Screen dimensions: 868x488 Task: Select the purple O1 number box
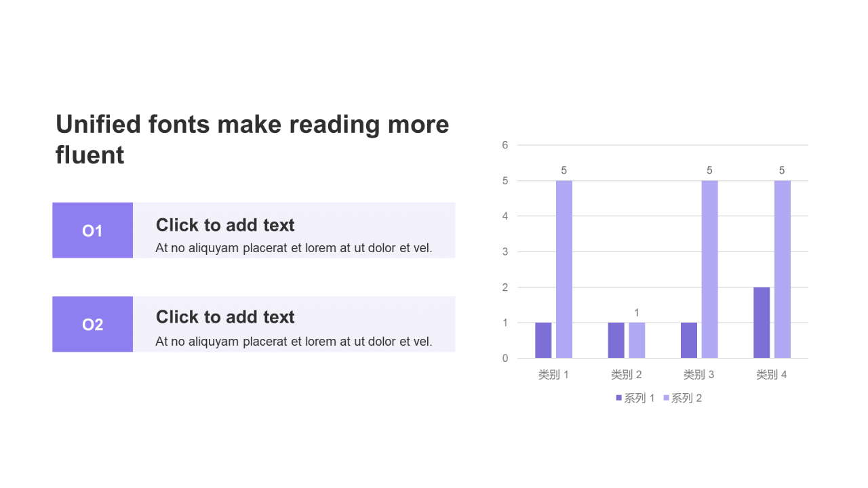pyautogui.click(x=92, y=230)
